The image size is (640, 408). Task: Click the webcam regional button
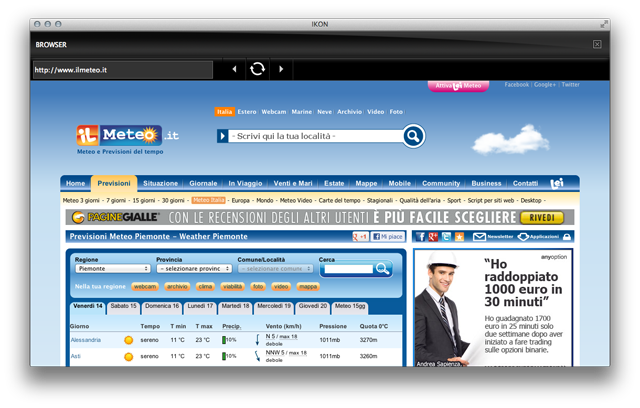point(145,286)
